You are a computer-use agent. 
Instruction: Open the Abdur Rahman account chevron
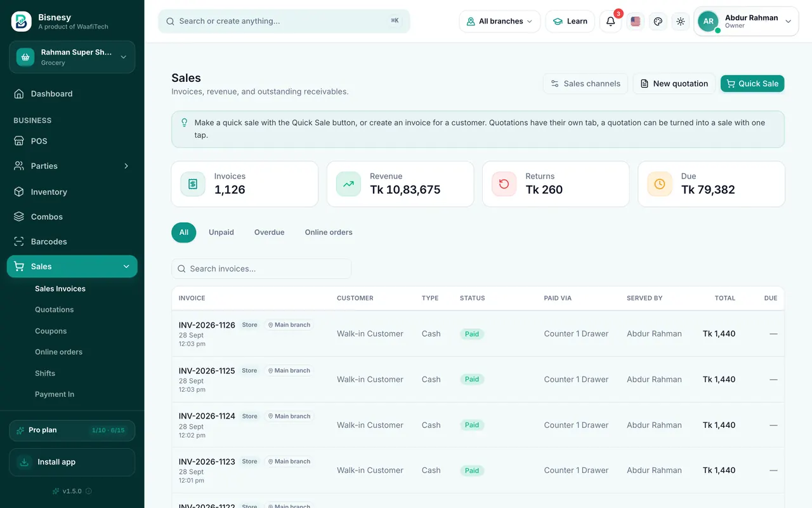[789, 22]
